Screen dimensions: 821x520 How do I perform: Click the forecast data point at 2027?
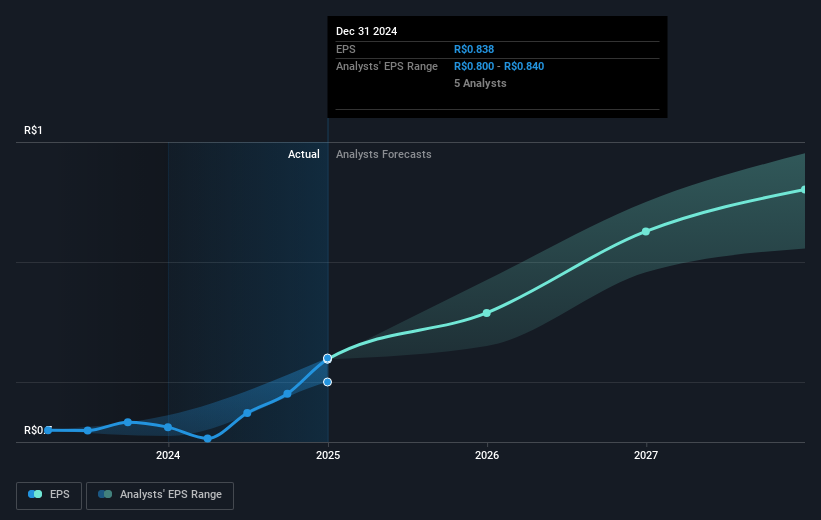click(646, 231)
